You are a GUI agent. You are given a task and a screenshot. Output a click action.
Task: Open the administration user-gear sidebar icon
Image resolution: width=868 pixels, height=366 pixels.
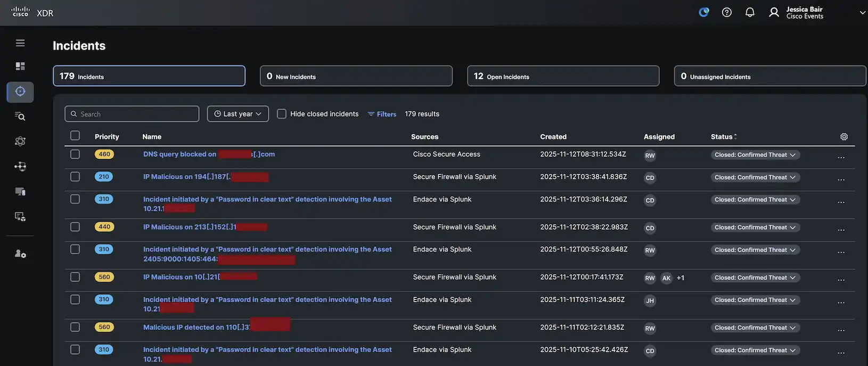tap(20, 254)
